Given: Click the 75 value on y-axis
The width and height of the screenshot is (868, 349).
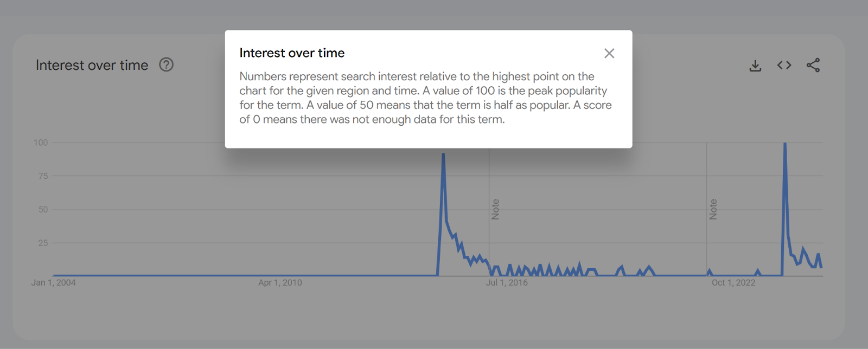Looking at the screenshot, I should coord(43,176).
